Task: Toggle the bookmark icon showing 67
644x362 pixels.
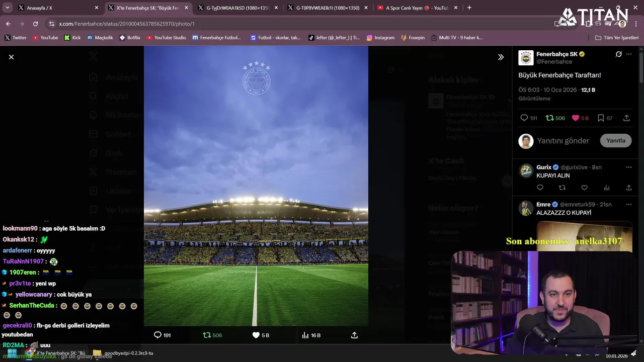Action: pyautogui.click(x=601, y=118)
